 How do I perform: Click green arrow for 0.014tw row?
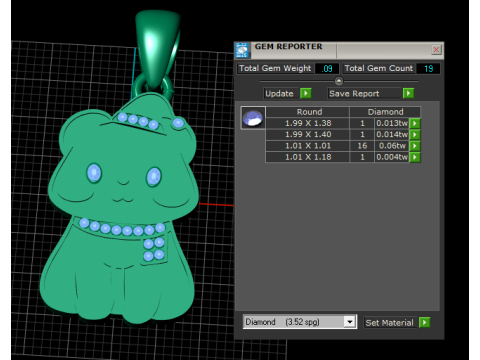click(415, 135)
